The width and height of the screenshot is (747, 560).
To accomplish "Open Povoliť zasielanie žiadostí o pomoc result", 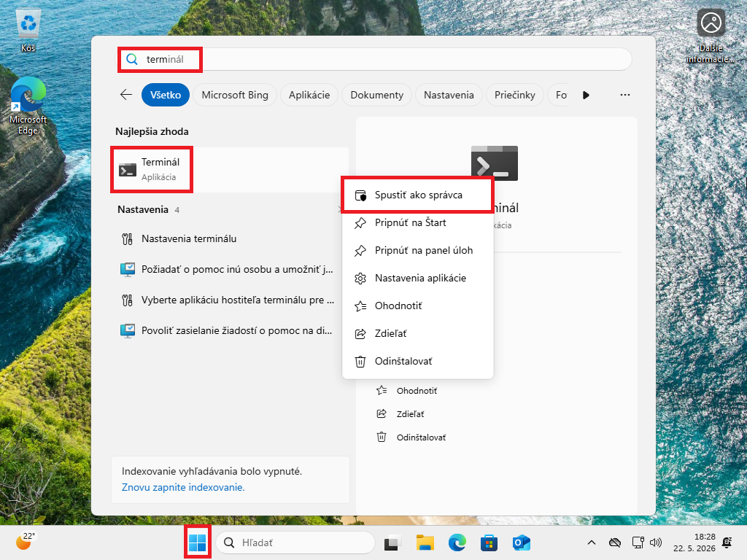I will (230, 330).
